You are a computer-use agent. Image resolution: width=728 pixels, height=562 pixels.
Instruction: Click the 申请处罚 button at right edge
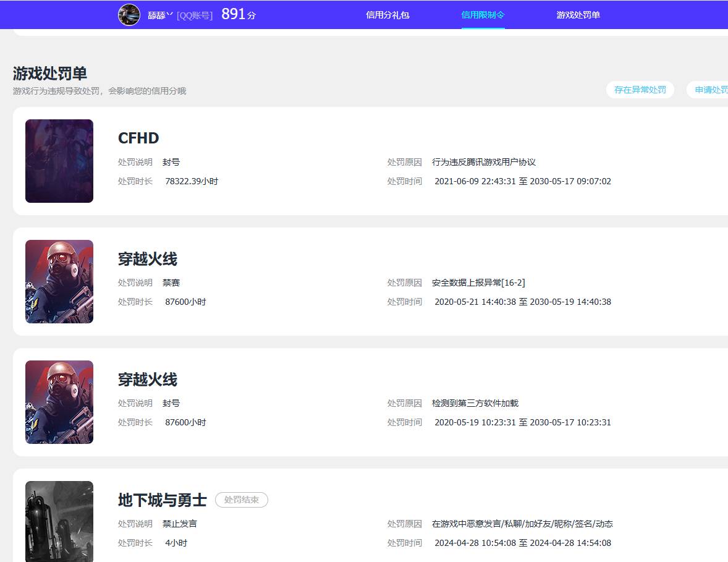709,90
